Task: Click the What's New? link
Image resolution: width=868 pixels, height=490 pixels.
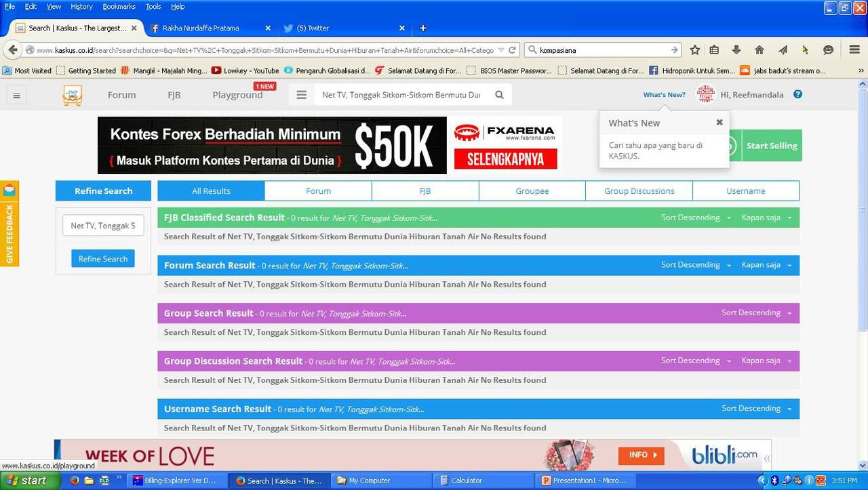Action: tap(664, 95)
